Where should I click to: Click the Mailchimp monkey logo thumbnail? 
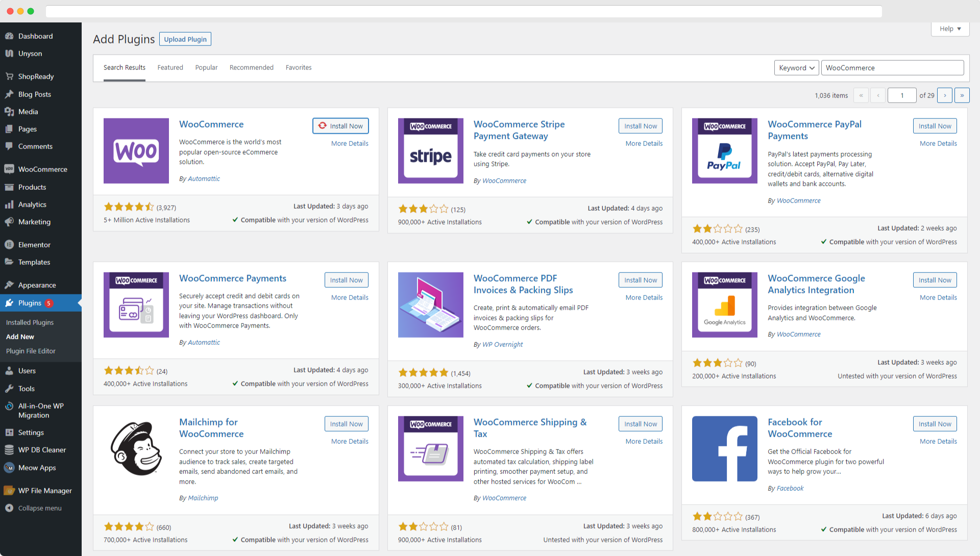coord(136,449)
